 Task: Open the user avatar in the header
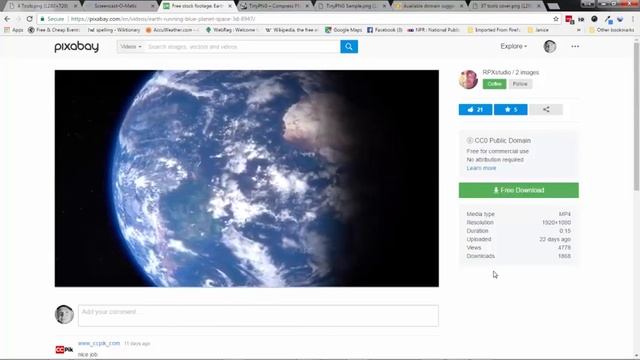pyautogui.click(x=550, y=47)
